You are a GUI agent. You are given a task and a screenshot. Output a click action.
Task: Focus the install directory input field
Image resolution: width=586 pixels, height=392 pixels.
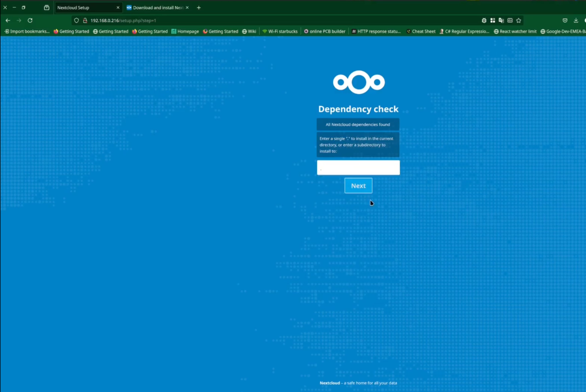(358, 168)
